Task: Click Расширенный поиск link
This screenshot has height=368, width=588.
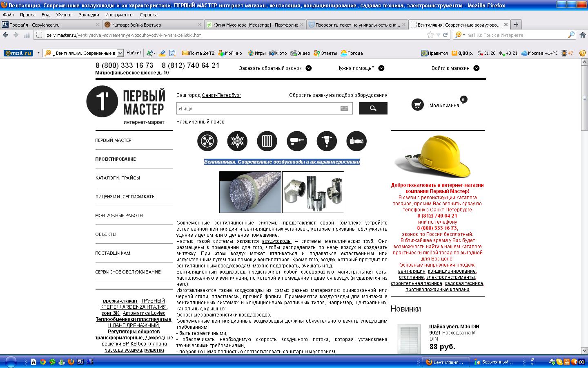Action: click(200, 122)
